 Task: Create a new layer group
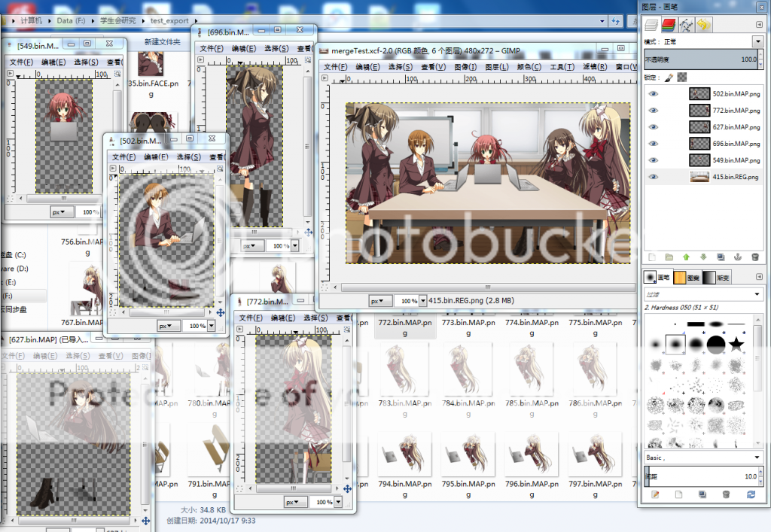tap(669, 257)
